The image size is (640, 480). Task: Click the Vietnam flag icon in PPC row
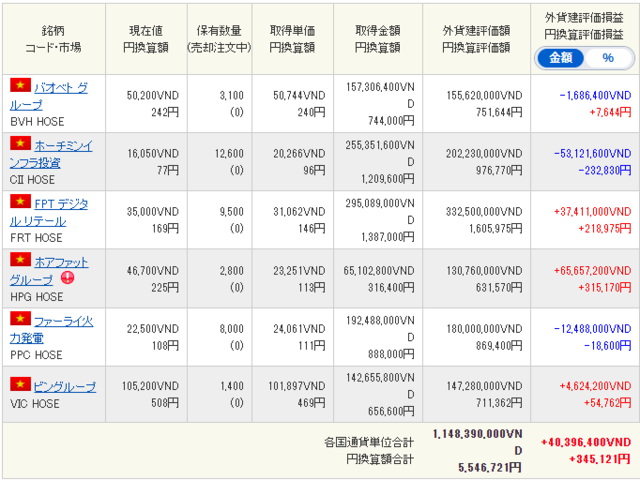tap(20, 318)
